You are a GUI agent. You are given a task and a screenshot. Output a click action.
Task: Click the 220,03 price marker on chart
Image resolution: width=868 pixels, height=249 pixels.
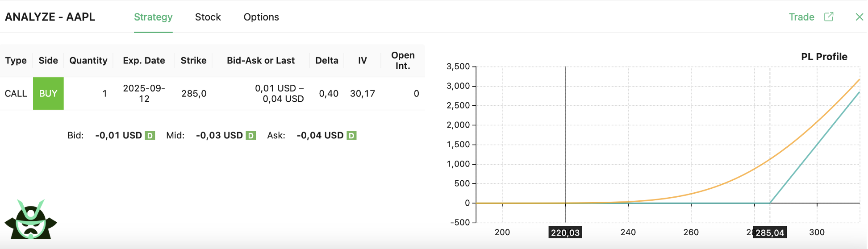pyautogui.click(x=565, y=232)
